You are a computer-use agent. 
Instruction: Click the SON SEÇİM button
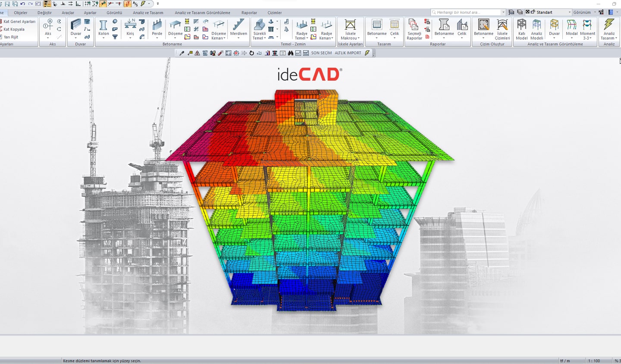pyautogui.click(x=321, y=53)
